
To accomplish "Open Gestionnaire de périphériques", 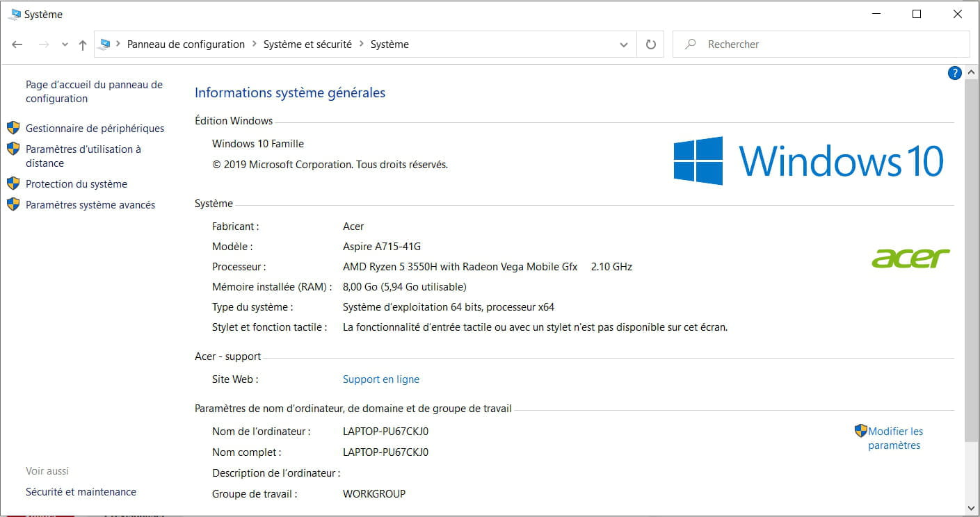I will pos(95,129).
